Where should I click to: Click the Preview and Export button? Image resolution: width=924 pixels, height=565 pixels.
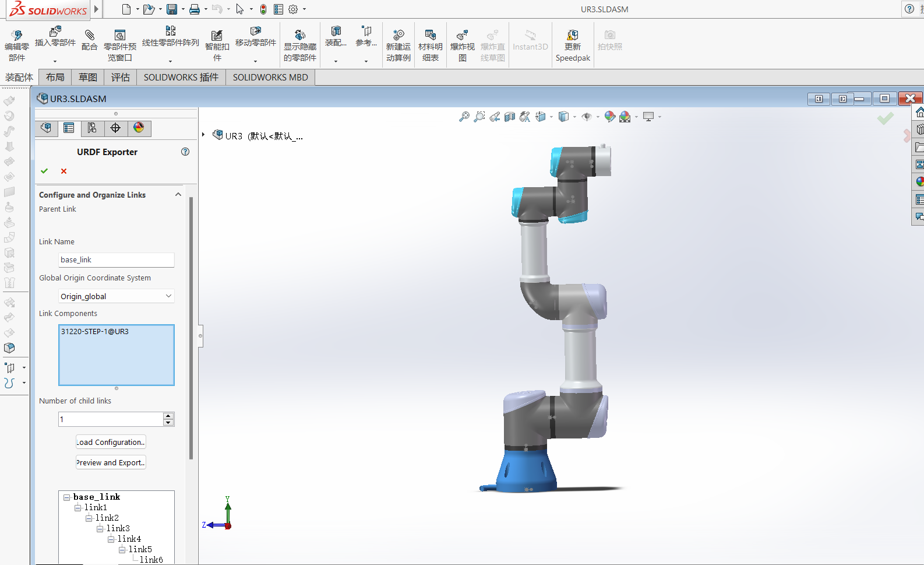point(111,462)
